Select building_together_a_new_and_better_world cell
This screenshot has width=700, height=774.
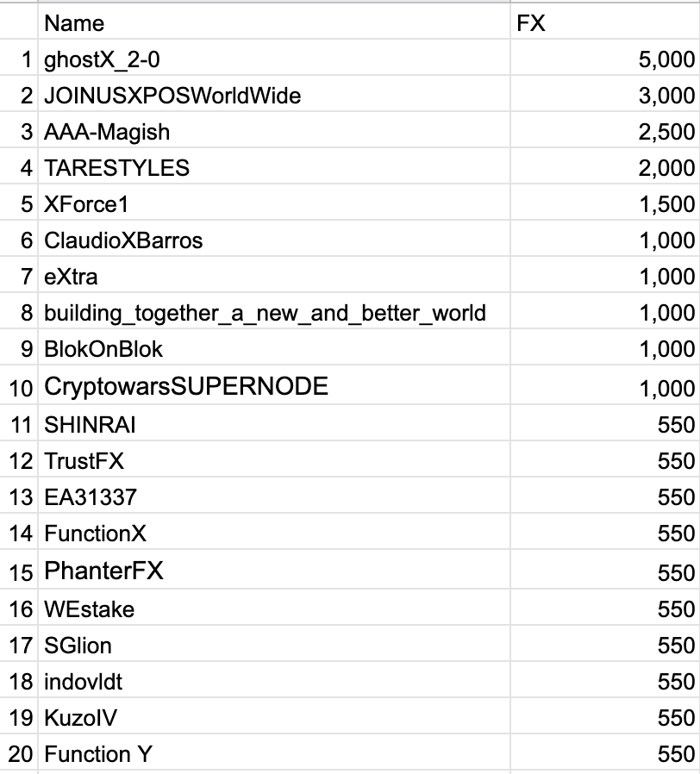(274, 311)
